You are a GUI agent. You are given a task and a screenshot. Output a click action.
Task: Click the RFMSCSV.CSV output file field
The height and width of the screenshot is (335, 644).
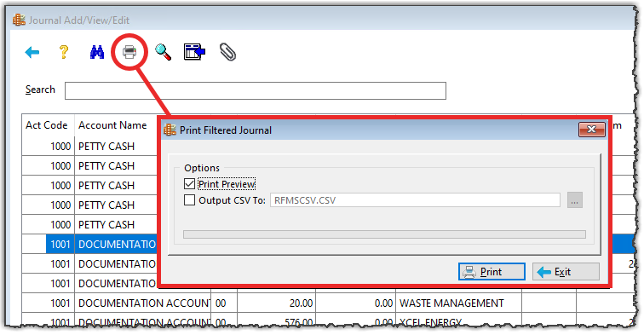click(415, 200)
